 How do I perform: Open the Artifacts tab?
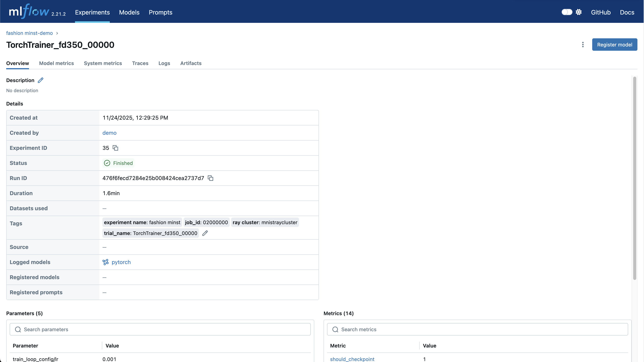pos(191,63)
